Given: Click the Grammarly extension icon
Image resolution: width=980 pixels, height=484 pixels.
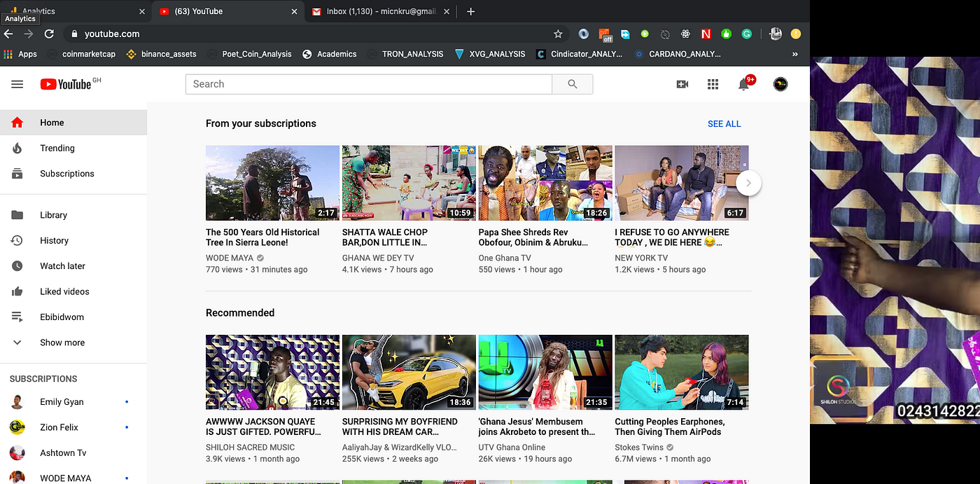Looking at the screenshot, I should pos(747,34).
